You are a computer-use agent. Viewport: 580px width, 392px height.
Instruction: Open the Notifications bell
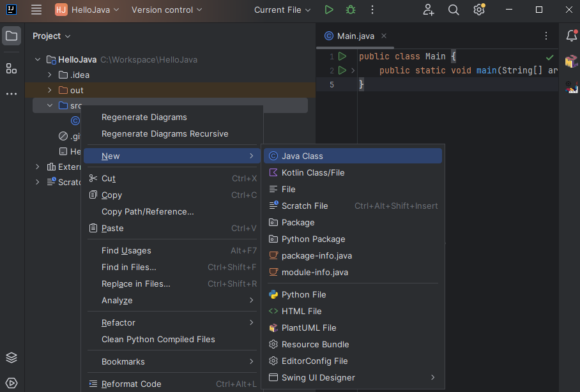coord(572,36)
